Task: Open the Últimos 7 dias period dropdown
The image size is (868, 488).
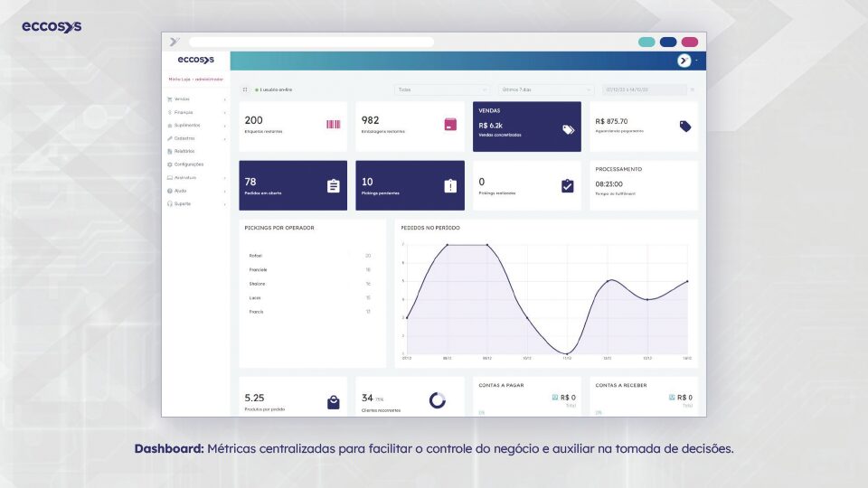Action: 545,89
